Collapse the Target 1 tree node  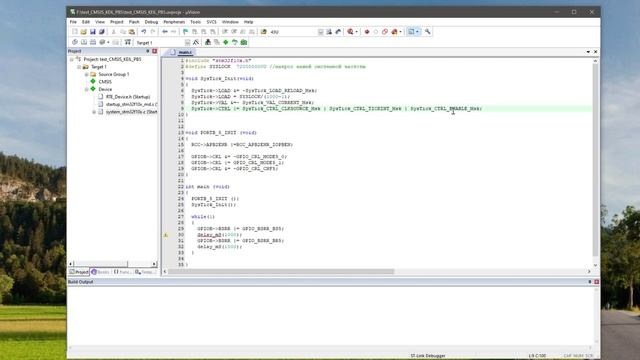pos(79,67)
